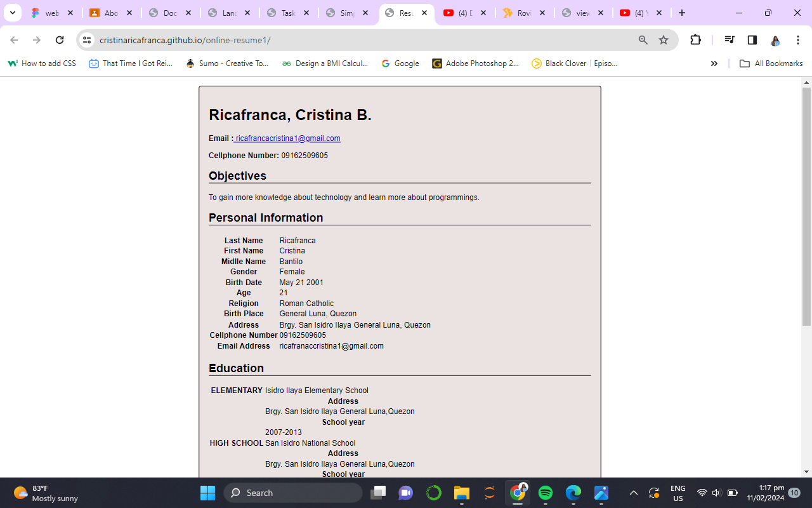Open Microsoft Edge from taskbar
This screenshot has height=508, width=812.
(x=573, y=493)
